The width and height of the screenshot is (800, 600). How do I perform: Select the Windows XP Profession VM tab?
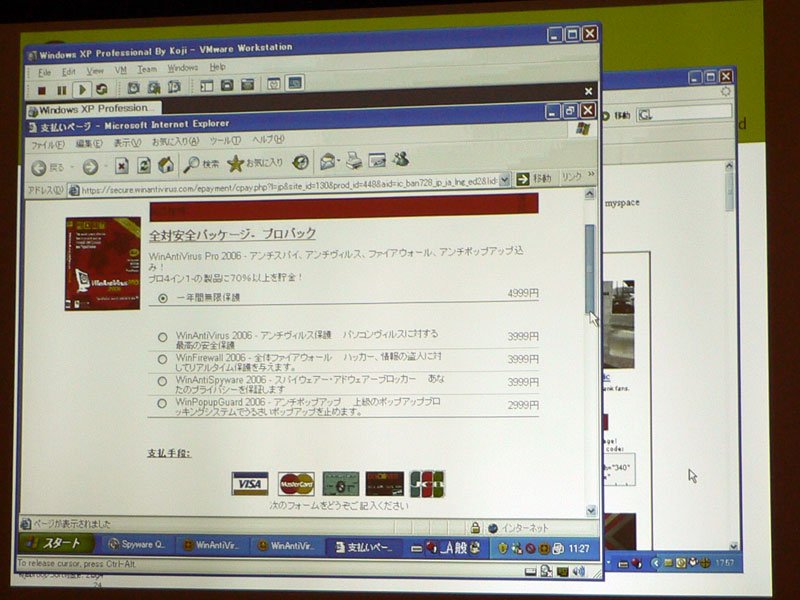click(93, 109)
